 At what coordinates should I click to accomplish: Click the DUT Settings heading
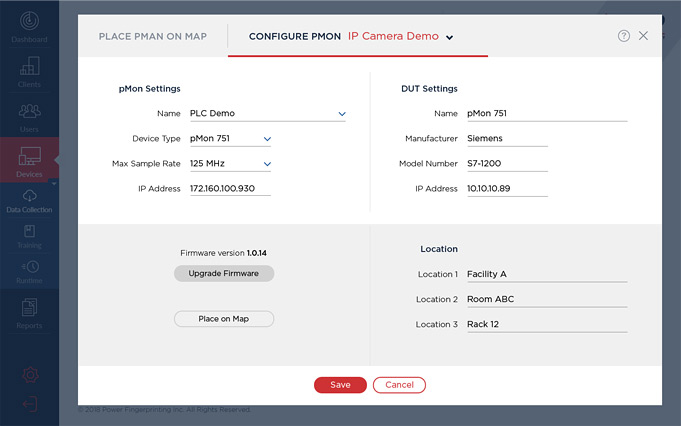pyautogui.click(x=429, y=89)
